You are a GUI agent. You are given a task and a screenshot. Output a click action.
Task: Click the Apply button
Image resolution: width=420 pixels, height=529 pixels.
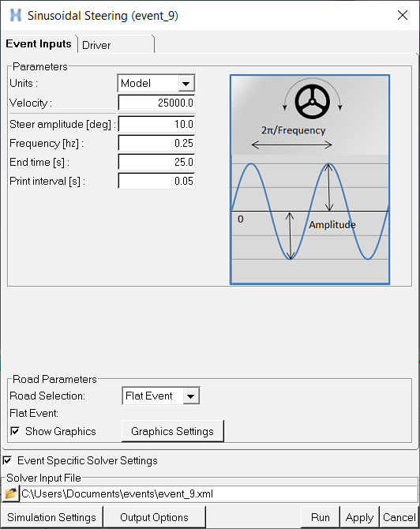(x=360, y=517)
